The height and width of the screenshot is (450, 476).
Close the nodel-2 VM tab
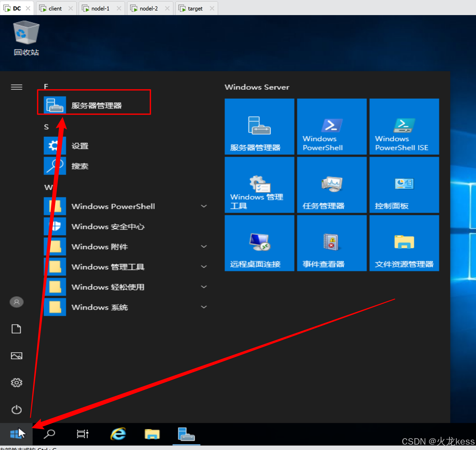click(x=167, y=8)
